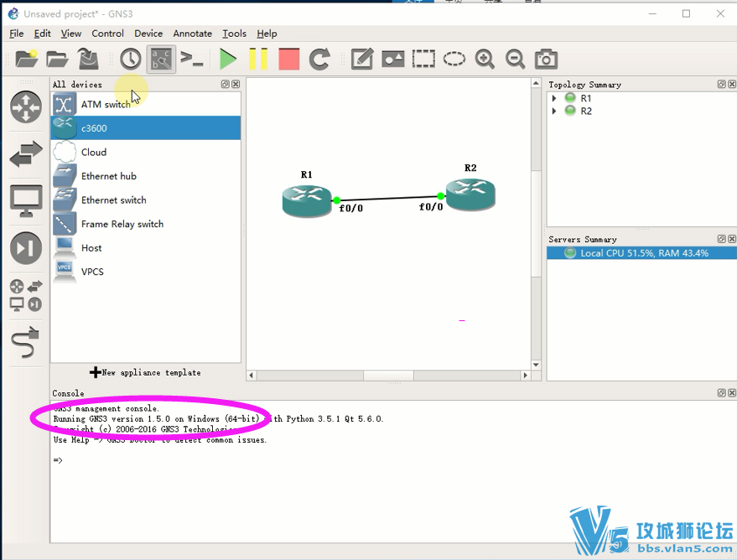Open the snapshot manager clock icon
This screenshot has height=560, width=737.
[x=130, y=60]
